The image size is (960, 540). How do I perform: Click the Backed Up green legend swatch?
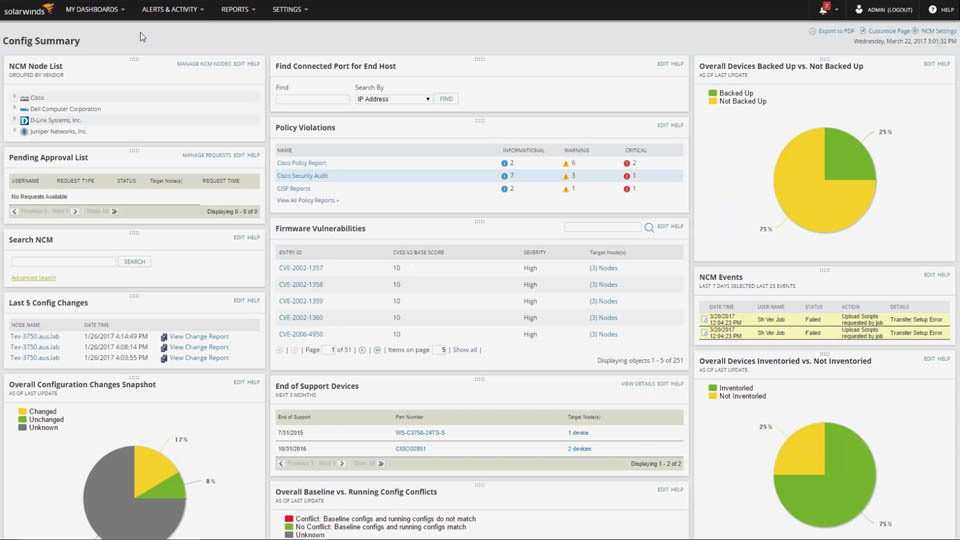pyautogui.click(x=713, y=93)
